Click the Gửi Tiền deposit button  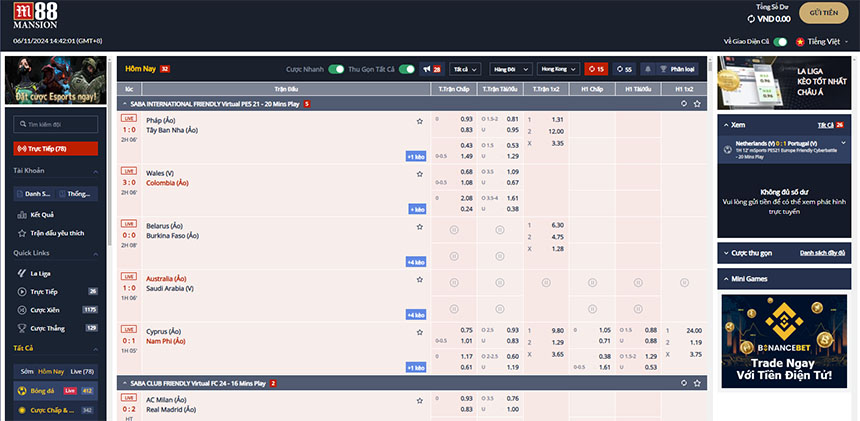click(824, 14)
